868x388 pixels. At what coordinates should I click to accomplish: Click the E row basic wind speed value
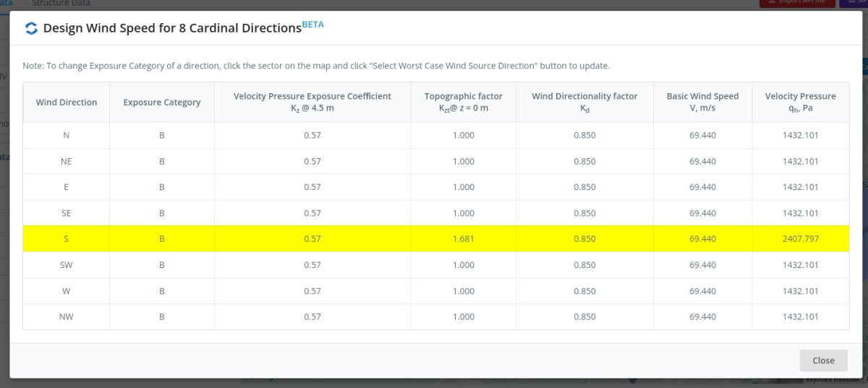702,187
